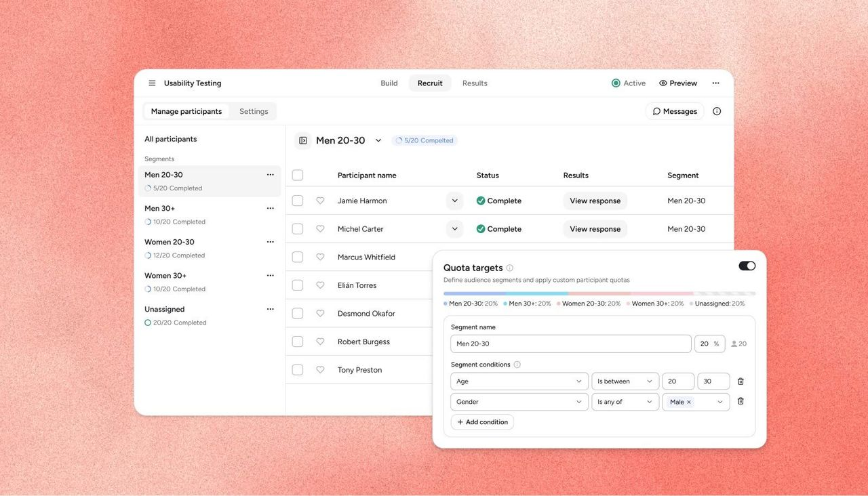The image size is (868, 496).
Task: Click the maximum age input showing 30
Action: (x=714, y=381)
